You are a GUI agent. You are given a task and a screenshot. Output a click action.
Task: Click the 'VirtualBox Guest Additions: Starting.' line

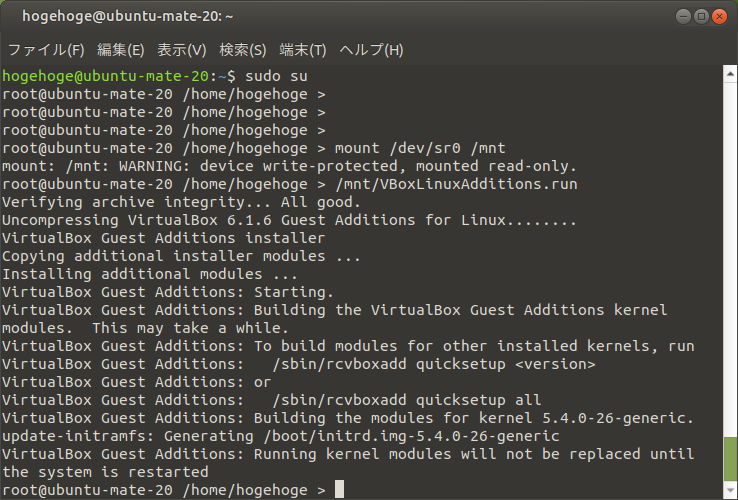coord(168,292)
